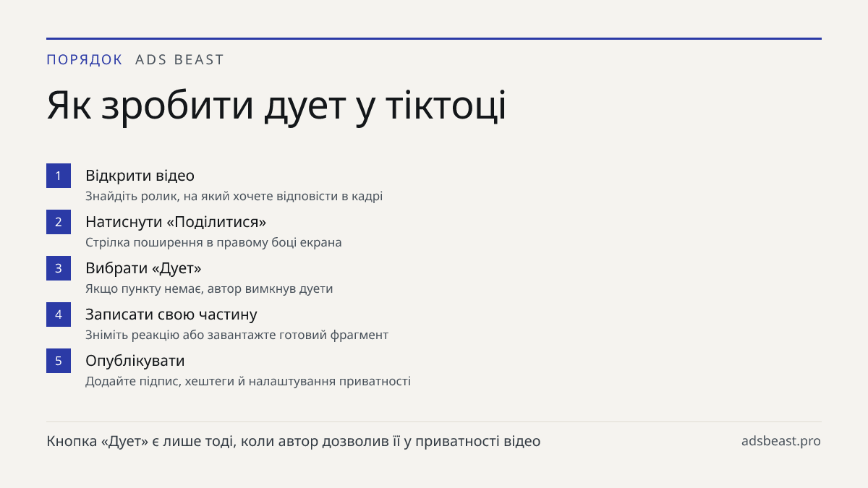
Task: Click description «Якщо пункту немає, автор вимкнув дуети»
Action: pos(209,288)
